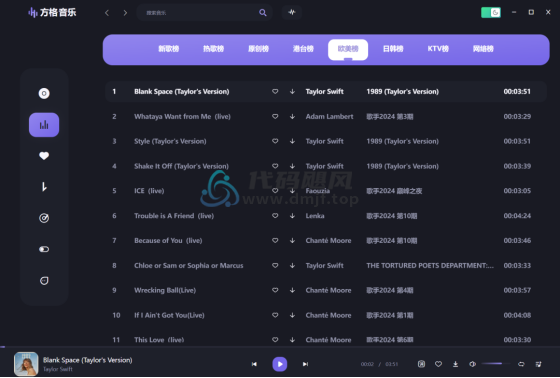560x378 pixels.
Task: Click the music search field
Action: point(204,13)
